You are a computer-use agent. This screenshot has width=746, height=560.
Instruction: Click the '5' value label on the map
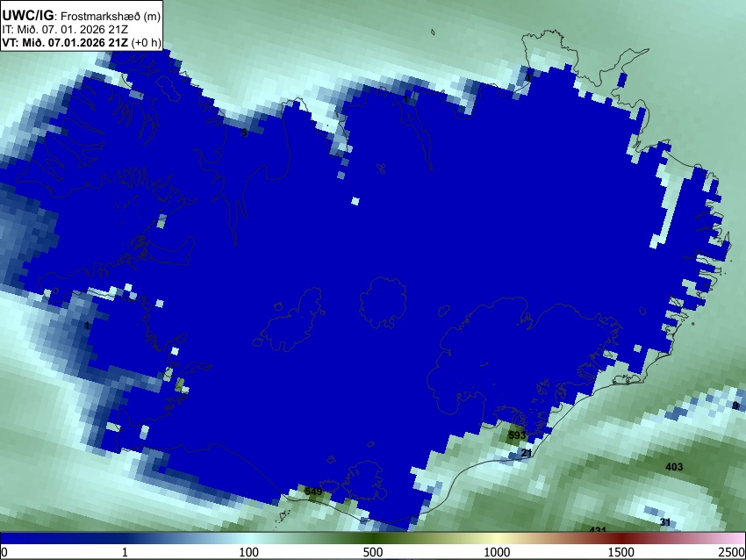pyautogui.click(x=244, y=133)
